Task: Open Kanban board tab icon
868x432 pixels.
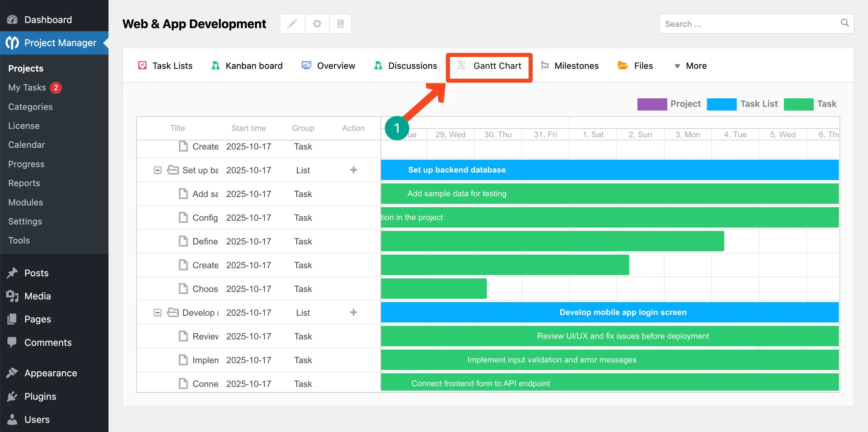Action: point(216,65)
